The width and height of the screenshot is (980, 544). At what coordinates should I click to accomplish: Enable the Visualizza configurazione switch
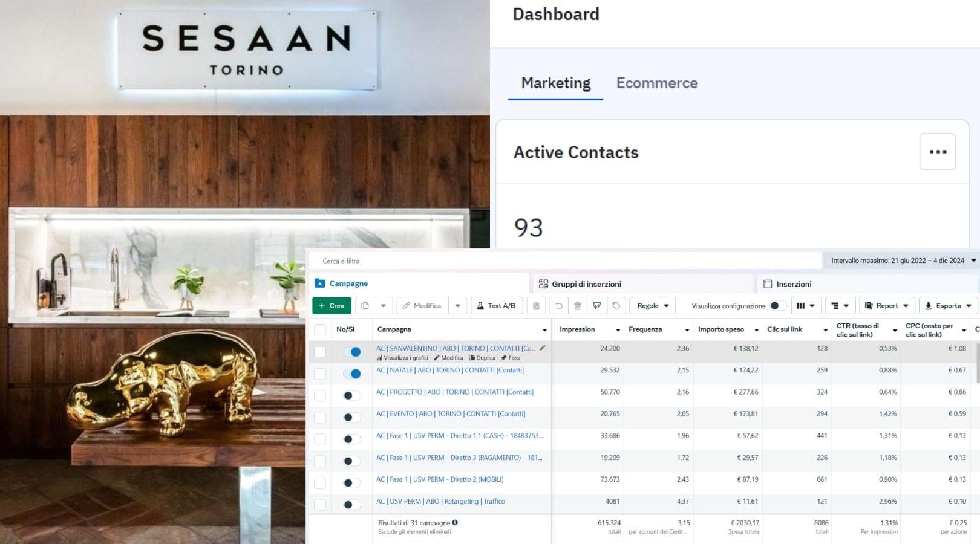(779, 306)
